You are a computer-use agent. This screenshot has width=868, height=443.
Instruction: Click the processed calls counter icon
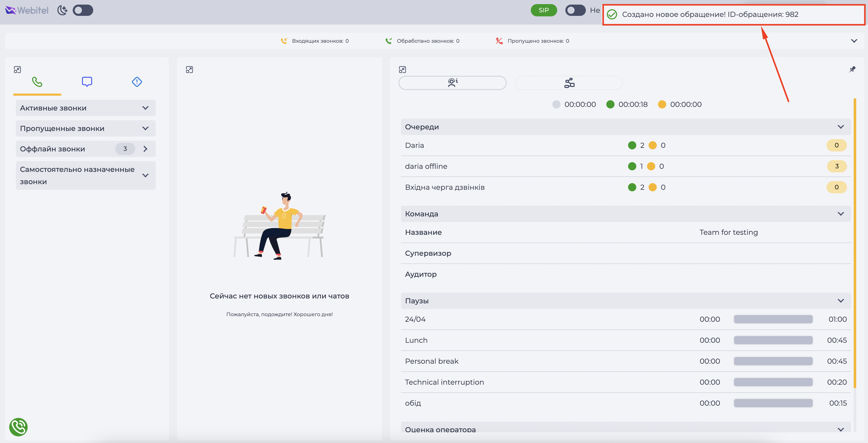pyautogui.click(x=388, y=41)
